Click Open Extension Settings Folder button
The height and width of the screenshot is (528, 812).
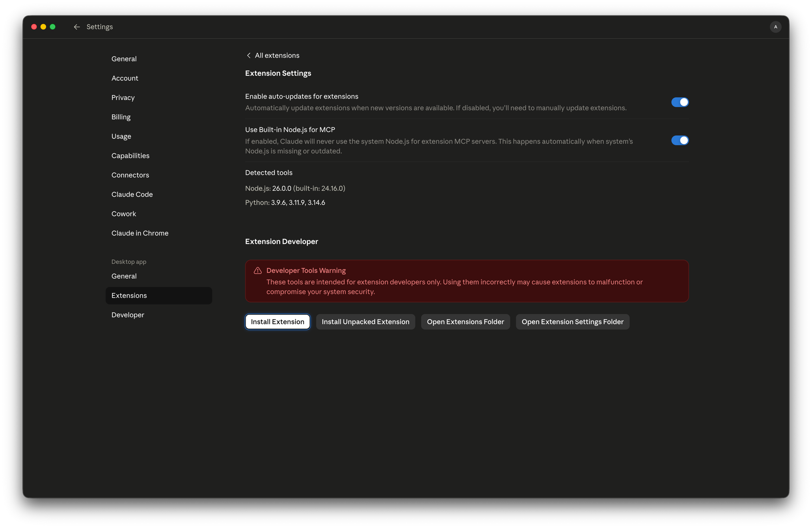pos(572,322)
